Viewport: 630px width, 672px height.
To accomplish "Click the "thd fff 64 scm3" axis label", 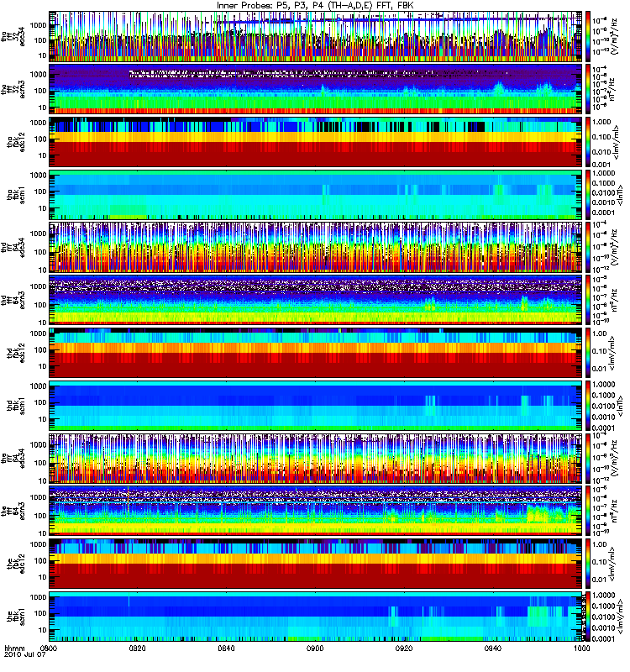I will pos(13,300).
